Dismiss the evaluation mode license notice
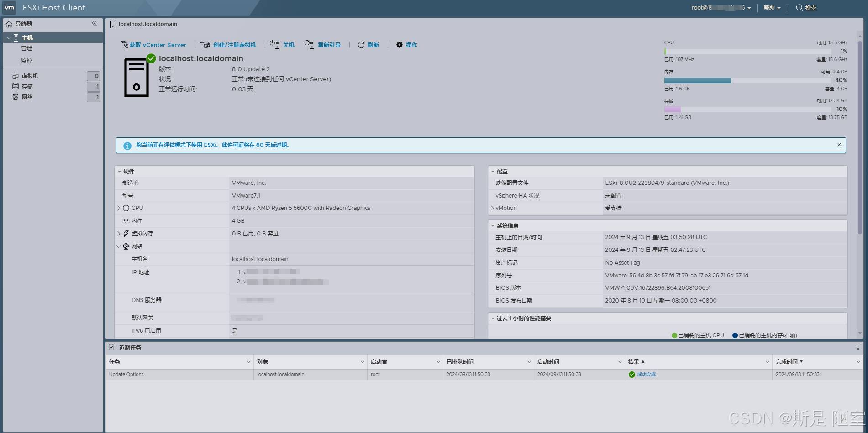 839,145
